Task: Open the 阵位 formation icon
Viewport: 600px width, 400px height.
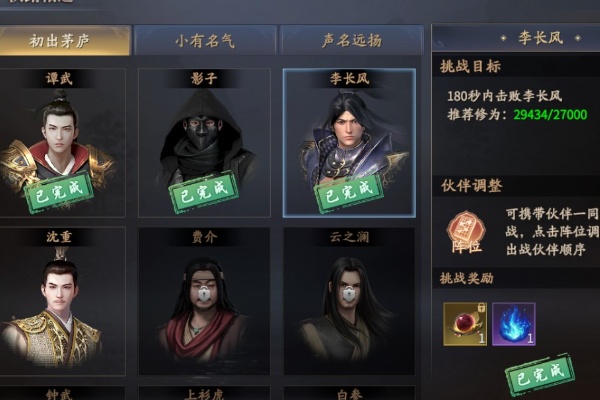Action: click(466, 233)
